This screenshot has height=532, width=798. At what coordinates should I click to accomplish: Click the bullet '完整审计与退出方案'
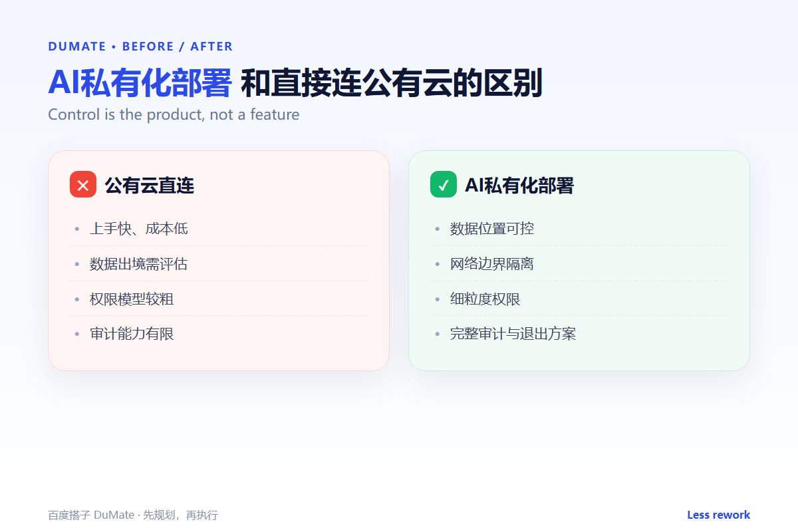pos(513,334)
